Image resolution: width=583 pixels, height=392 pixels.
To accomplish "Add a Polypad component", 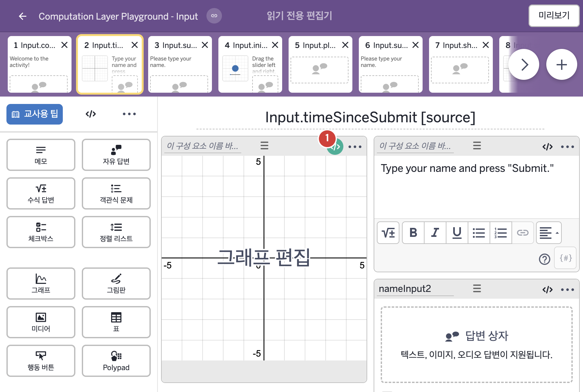I will click(x=116, y=361).
